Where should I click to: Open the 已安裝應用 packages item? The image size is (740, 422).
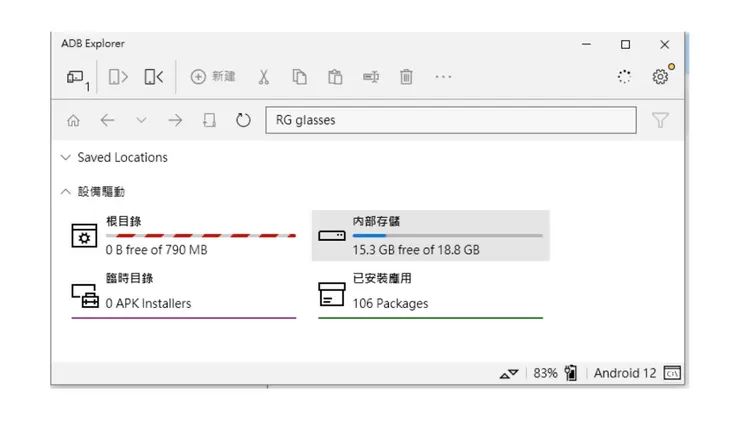point(430,293)
